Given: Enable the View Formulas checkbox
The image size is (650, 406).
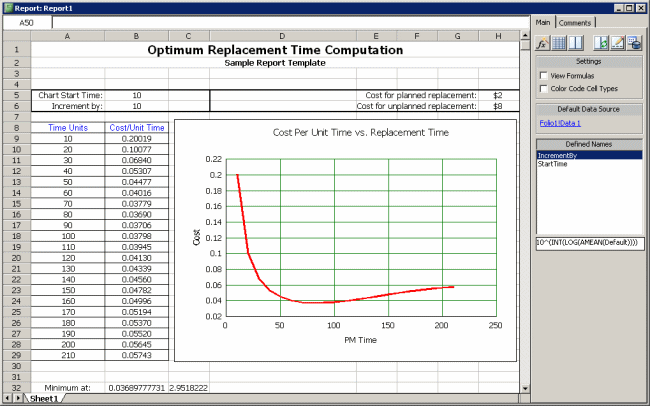Looking at the screenshot, I should point(543,75).
